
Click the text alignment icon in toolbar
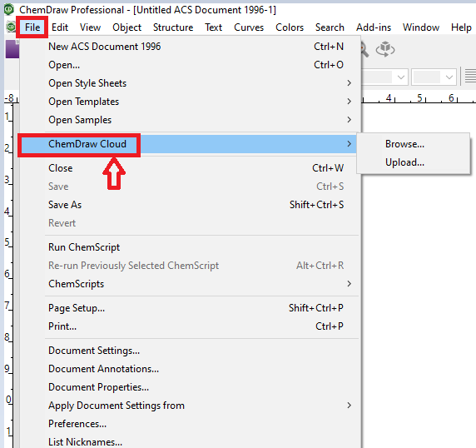coord(470,76)
